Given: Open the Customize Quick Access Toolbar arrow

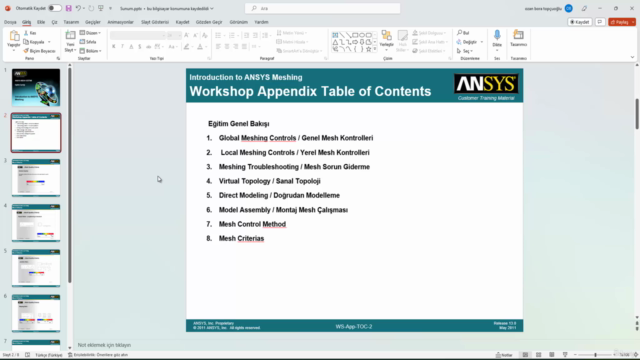Looking at the screenshot, I should tap(110, 9).
